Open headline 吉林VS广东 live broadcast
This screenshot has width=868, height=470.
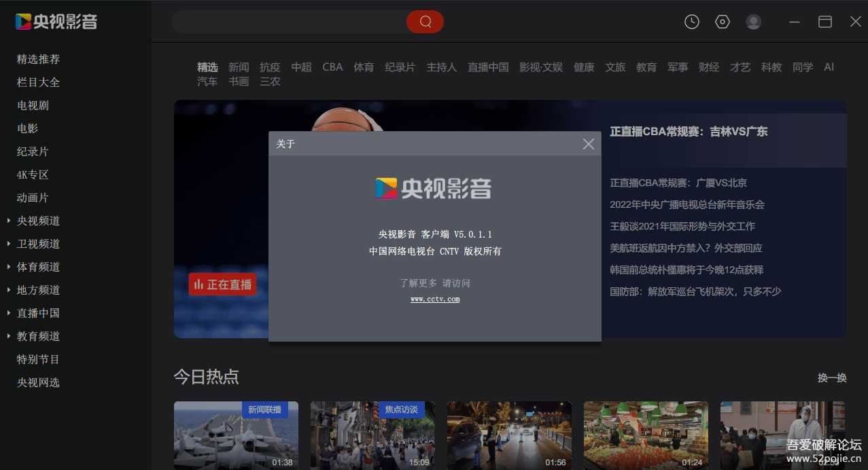coord(689,132)
